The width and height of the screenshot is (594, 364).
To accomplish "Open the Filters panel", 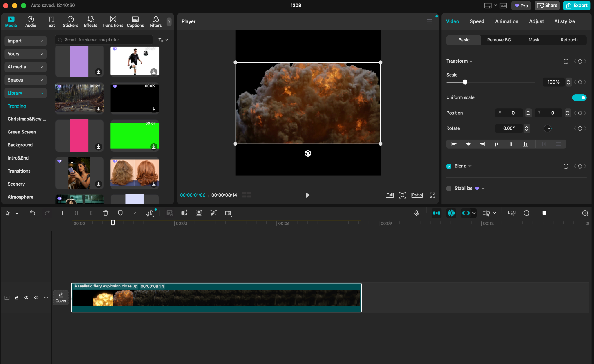I will 155,21.
